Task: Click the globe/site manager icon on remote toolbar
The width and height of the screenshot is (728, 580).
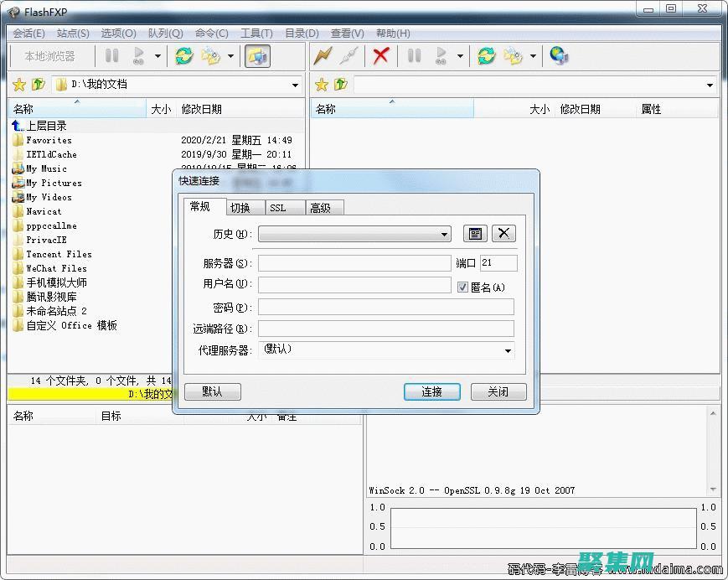Action: coord(558,56)
